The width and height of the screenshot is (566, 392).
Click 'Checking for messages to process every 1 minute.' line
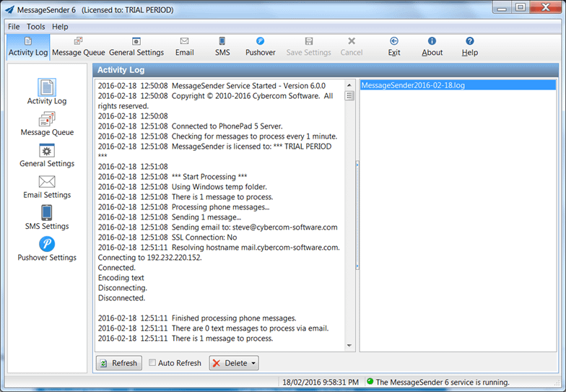click(254, 136)
